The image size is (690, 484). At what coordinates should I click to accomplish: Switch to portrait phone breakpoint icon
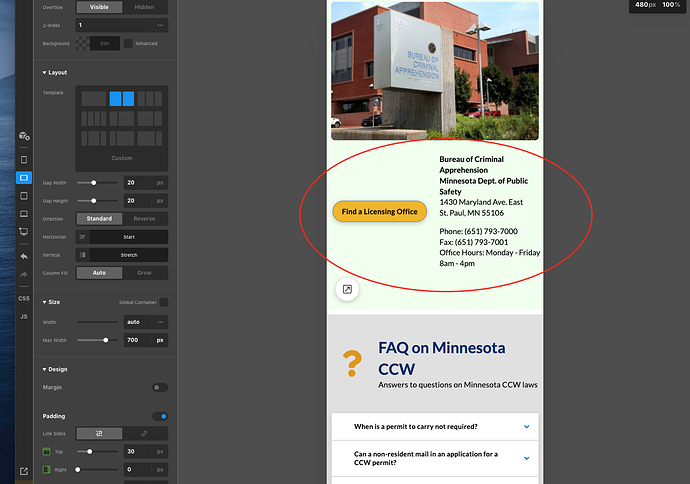point(24,160)
